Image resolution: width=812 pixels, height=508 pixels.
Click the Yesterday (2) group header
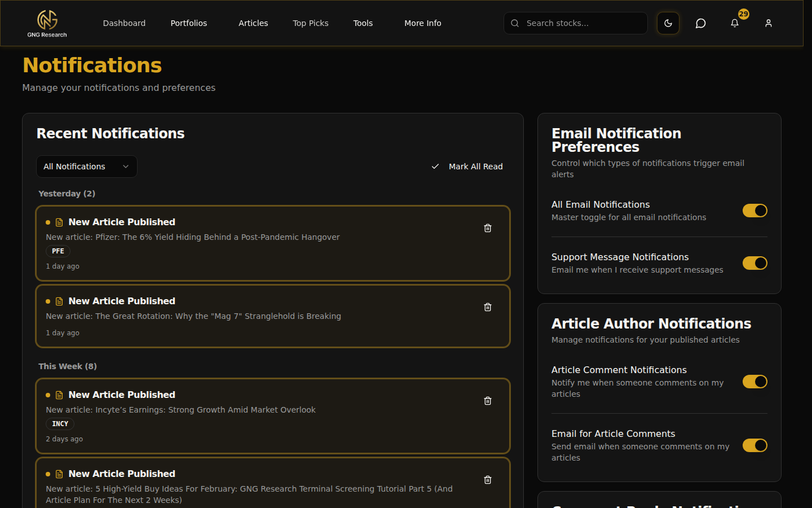click(67, 194)
